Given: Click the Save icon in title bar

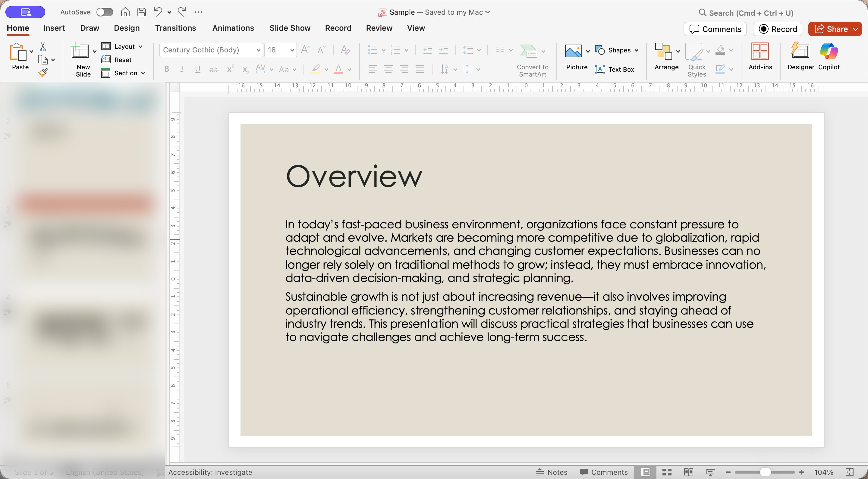Looking at the screenshot, I should [x=142, y=12].
